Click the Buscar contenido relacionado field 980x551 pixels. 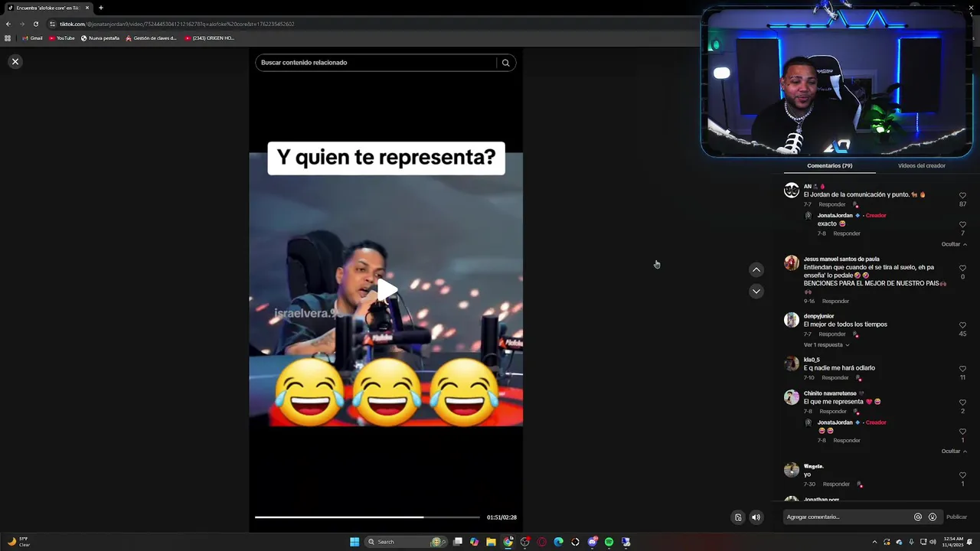point(375,63)
